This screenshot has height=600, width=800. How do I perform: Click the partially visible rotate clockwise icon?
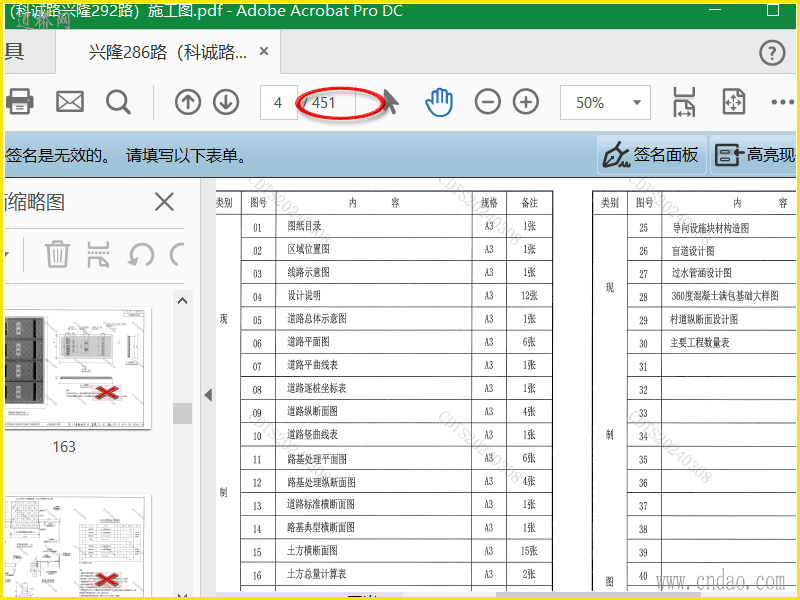click(x=177, y=254)
